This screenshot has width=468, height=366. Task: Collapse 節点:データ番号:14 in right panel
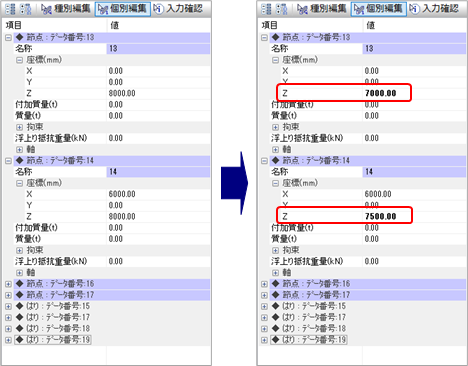(x=264, y=161)
